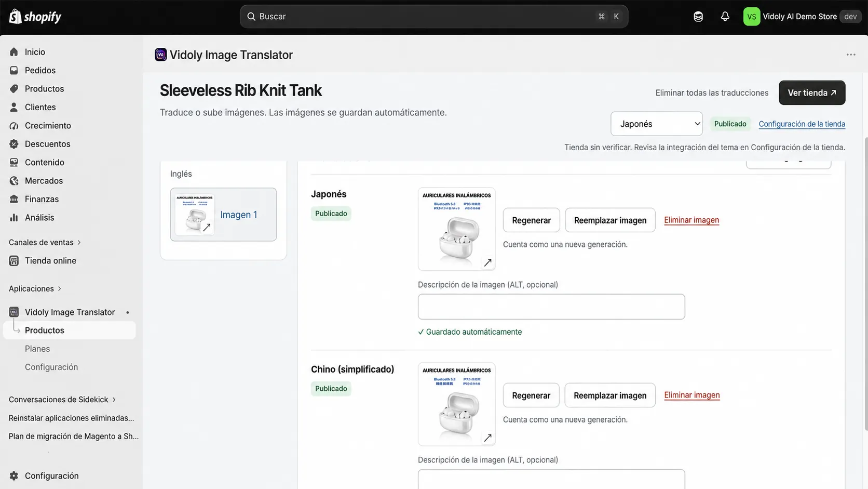Click Regenerar for Chino (simplificado)
The height and width of the screenshot is (489, 868).
(531, 395)
